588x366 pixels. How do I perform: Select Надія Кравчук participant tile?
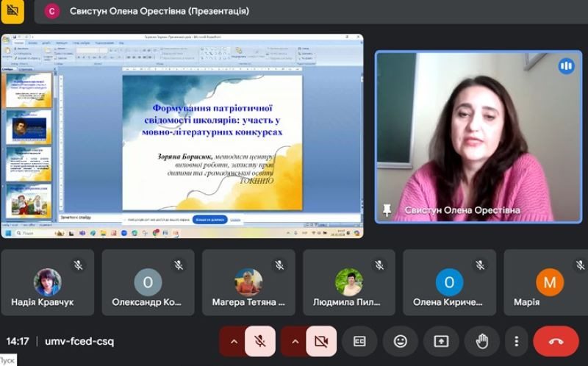(x=48, y=282)
